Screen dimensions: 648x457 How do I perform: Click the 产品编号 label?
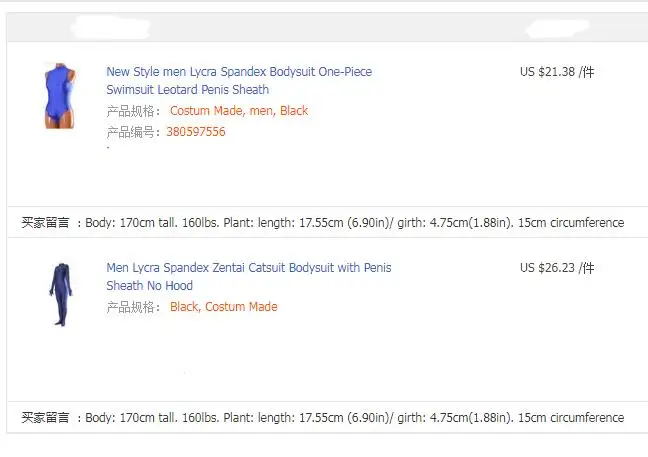click(x=133, y=132)
